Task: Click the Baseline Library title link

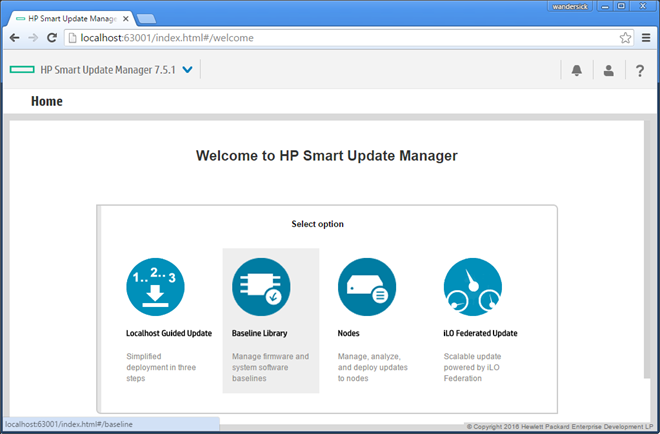Action: 259,333
